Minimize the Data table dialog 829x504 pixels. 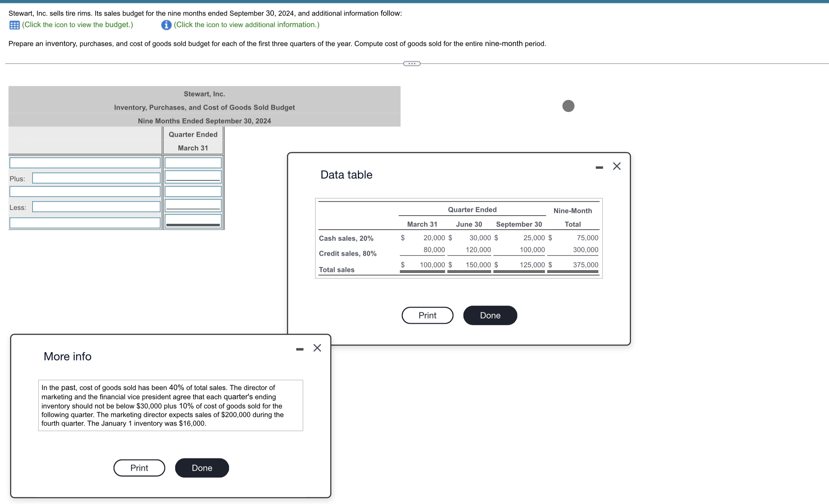point(599,167)
